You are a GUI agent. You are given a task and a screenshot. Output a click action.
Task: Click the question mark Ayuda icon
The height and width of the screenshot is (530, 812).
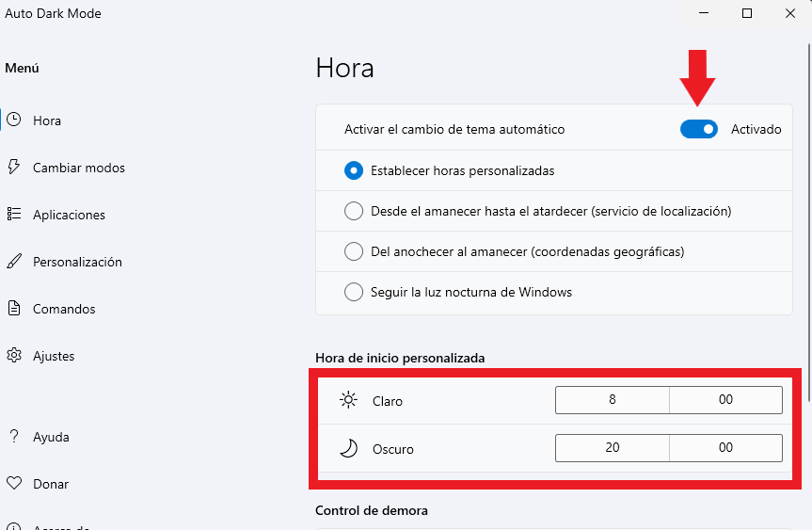pyautogui.click(x=14, y=436)
